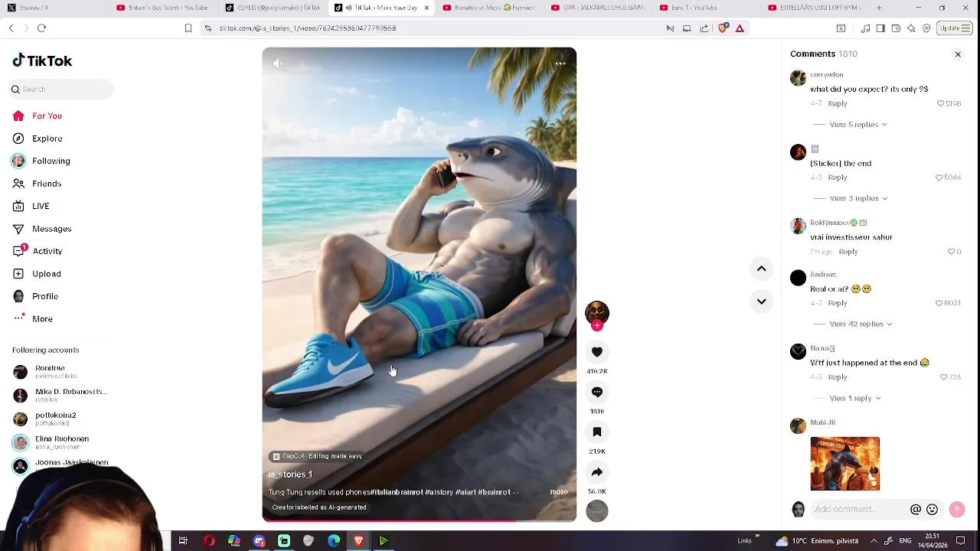
Task: Go to next video with down arrow
Action: click(x=761, y=302)
